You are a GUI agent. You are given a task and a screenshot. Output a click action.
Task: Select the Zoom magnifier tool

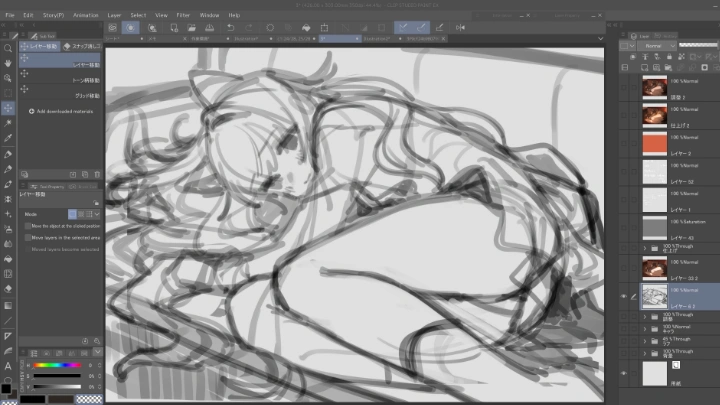[8, 48]
